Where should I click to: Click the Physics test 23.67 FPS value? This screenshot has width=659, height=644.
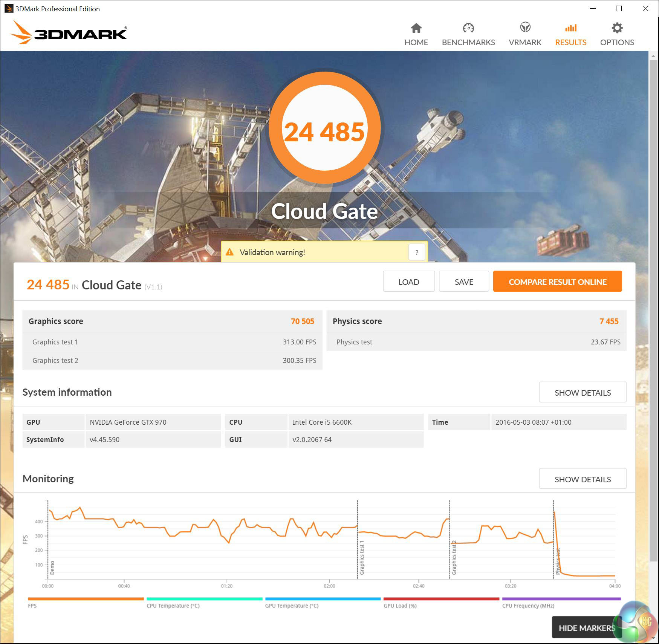(605, 342)
